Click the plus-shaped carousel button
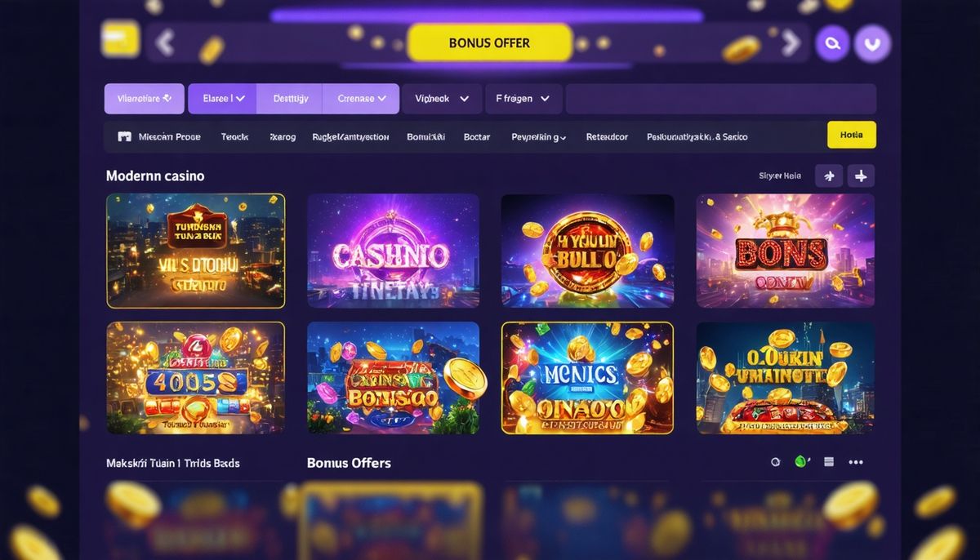 [861, 176]
